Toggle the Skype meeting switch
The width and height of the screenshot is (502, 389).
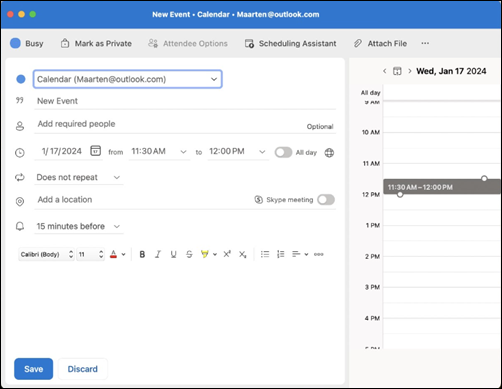tap(326, 200)
